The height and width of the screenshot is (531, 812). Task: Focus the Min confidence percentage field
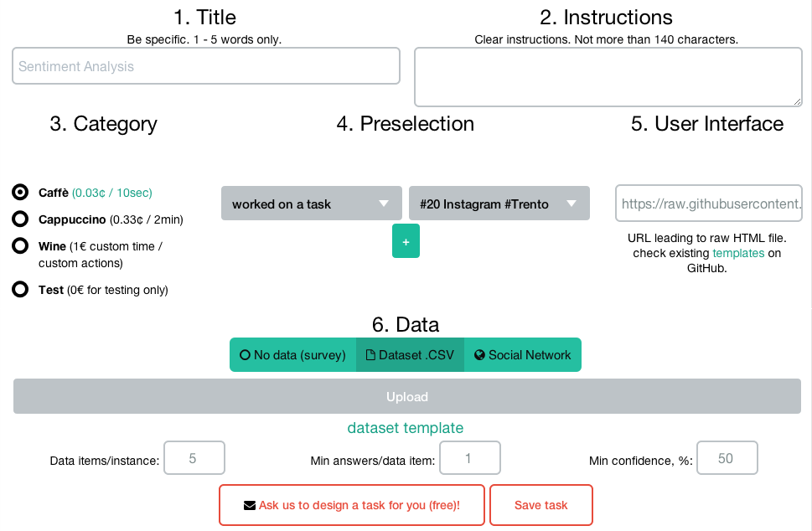(727, 458)
